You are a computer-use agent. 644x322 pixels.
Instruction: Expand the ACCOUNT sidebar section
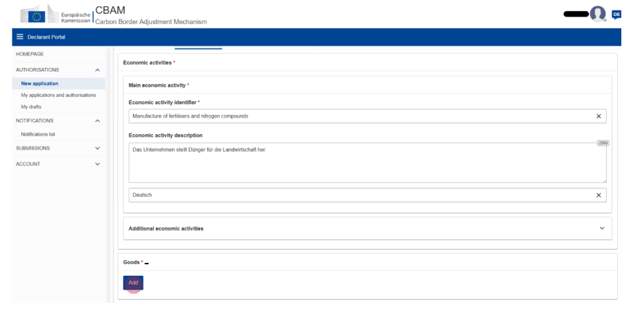tap(97, 164)
